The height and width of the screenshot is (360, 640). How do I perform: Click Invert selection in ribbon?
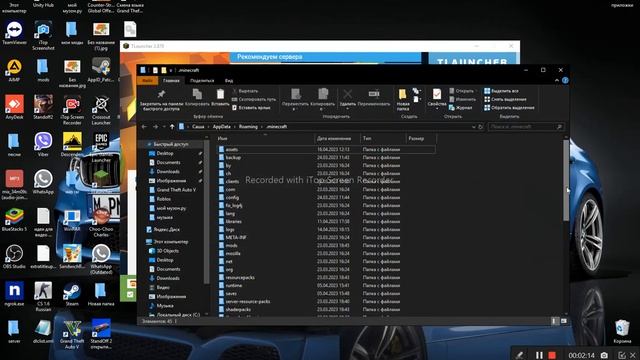pyautogui.click(x=509, y=108)
